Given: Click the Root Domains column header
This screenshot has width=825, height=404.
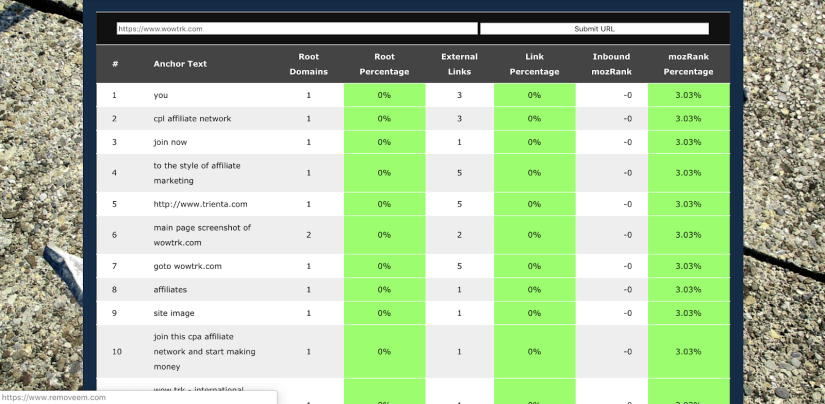Looking at the screenshot, I should click(308, 64).
